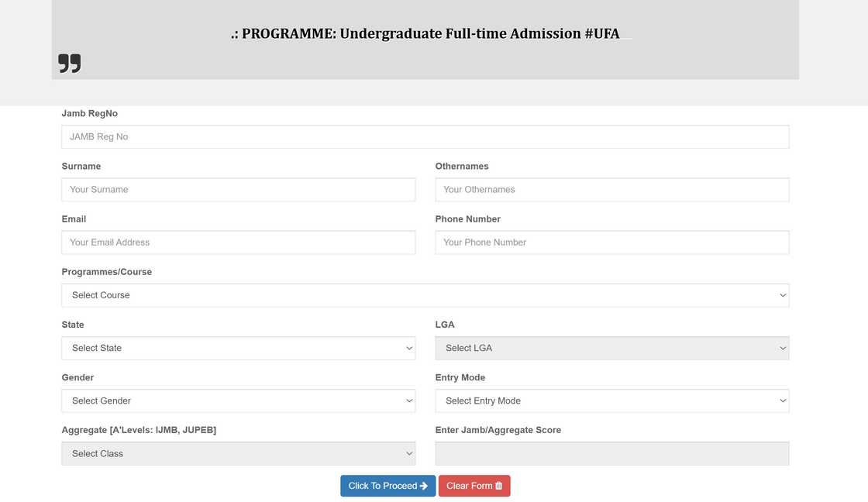Click the JAMB Reg No input field
Viewport: 868px width, 502px height.
[425, 136]
